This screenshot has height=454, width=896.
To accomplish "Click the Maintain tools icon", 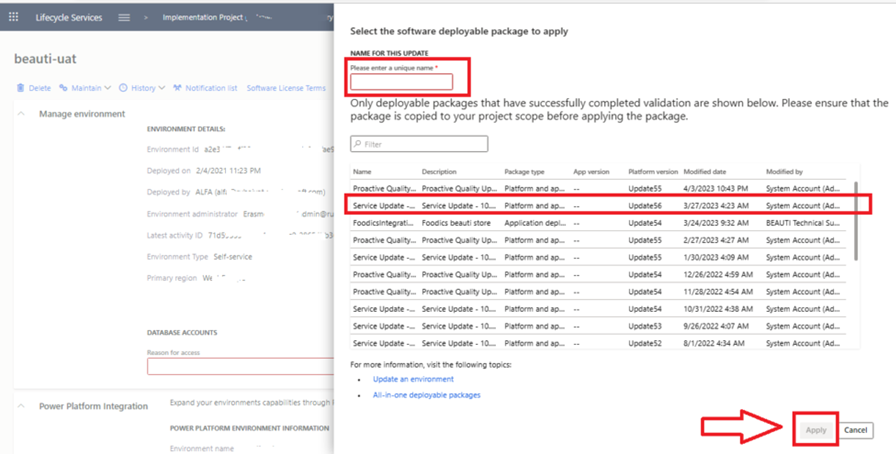I will (x=63, y=88).
